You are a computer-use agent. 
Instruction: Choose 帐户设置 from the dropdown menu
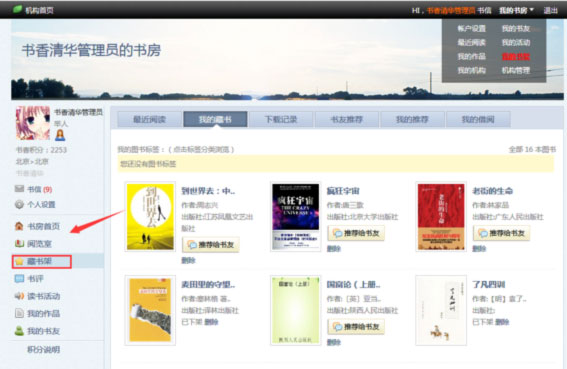pyautogui.click(x=471, y=29)
